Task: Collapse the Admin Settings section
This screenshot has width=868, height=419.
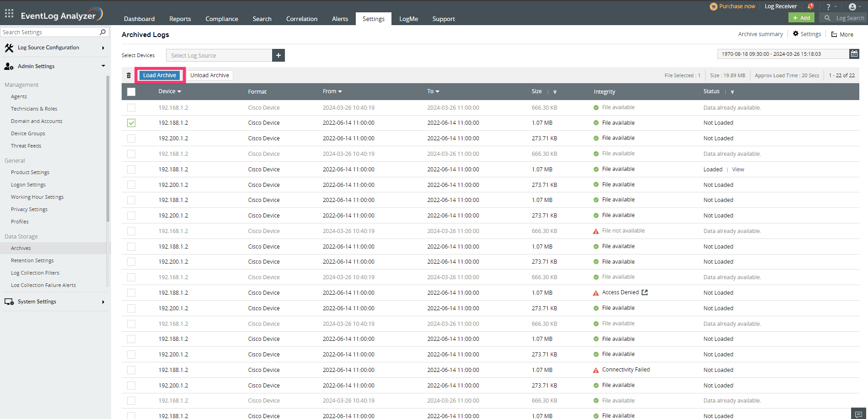Action: [x=103, y=66]
